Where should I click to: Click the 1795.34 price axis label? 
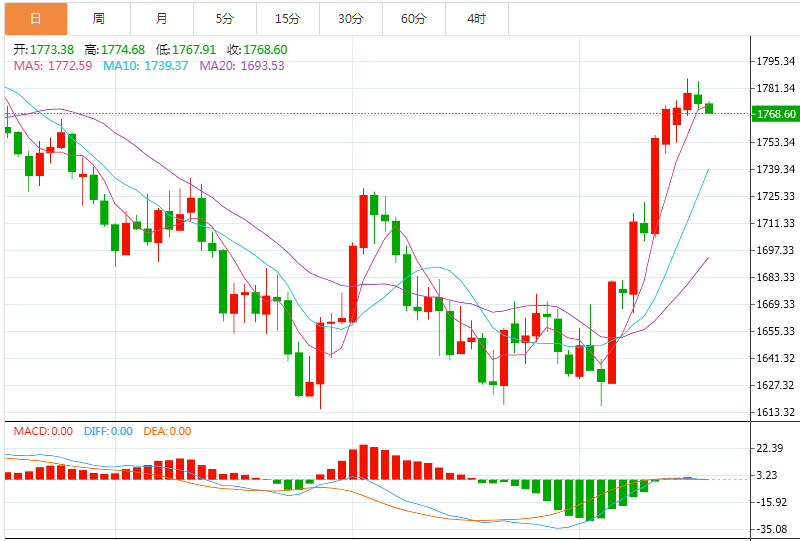coord(776,61)
